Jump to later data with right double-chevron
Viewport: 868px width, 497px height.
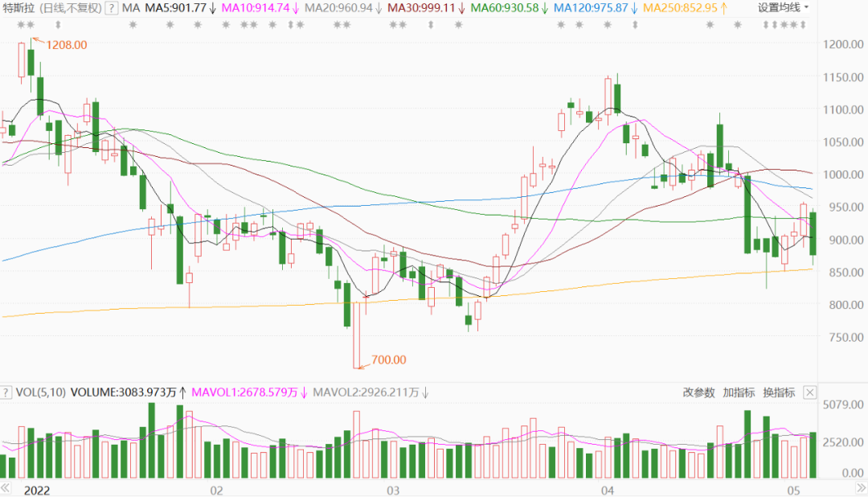pos(862,487)
